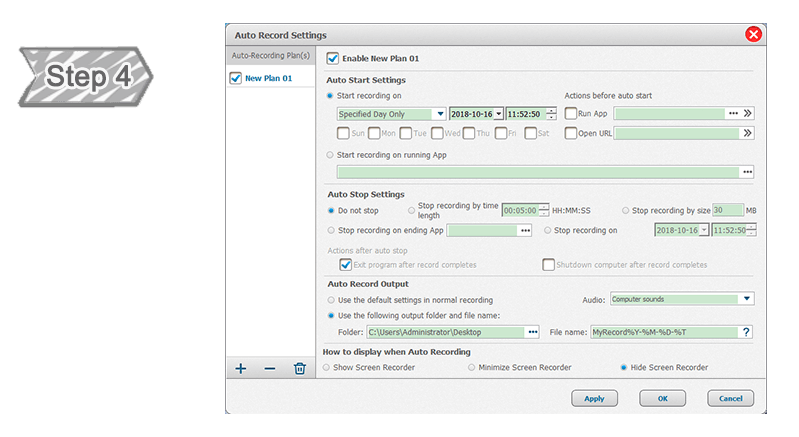This screenshot has height=437, width=799.
Task: Click the minus icon to remove plan
Action: 269,369
